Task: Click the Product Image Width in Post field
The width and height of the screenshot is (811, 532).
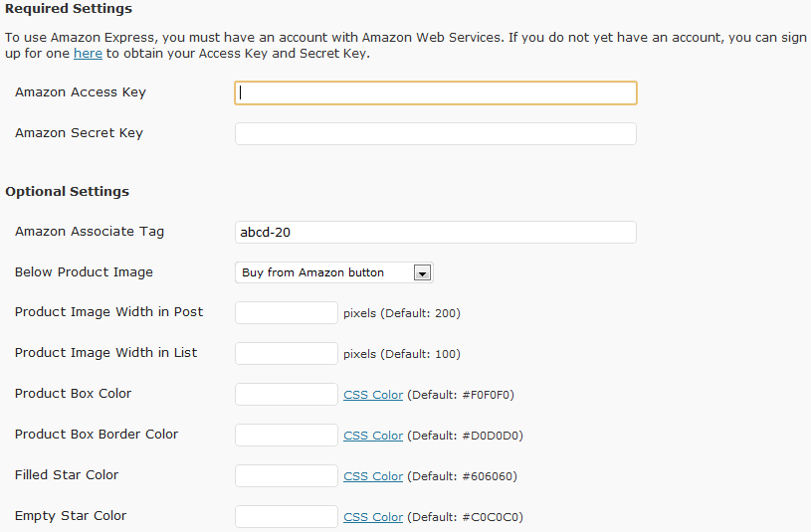Action: pyautogui.click(x=287, y=313)
